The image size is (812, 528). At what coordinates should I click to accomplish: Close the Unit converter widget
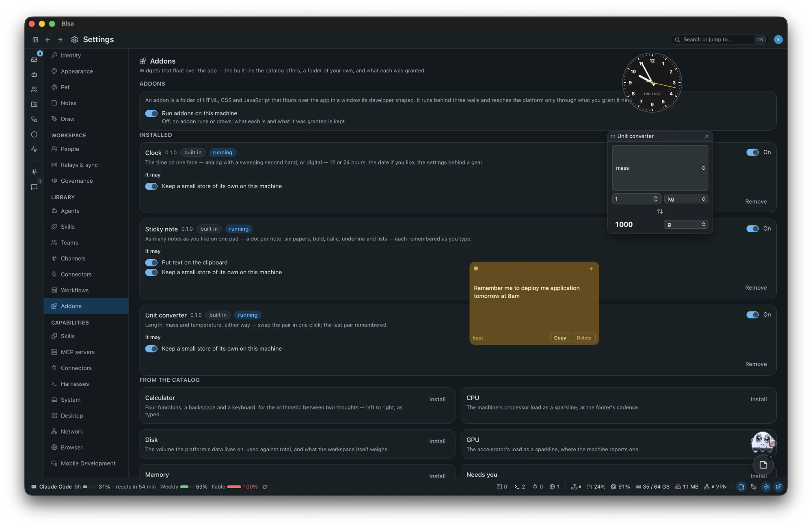point(706,136)
